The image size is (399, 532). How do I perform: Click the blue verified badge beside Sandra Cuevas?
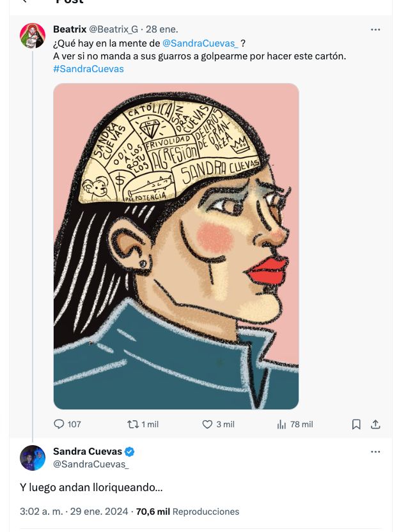[129, 452]
